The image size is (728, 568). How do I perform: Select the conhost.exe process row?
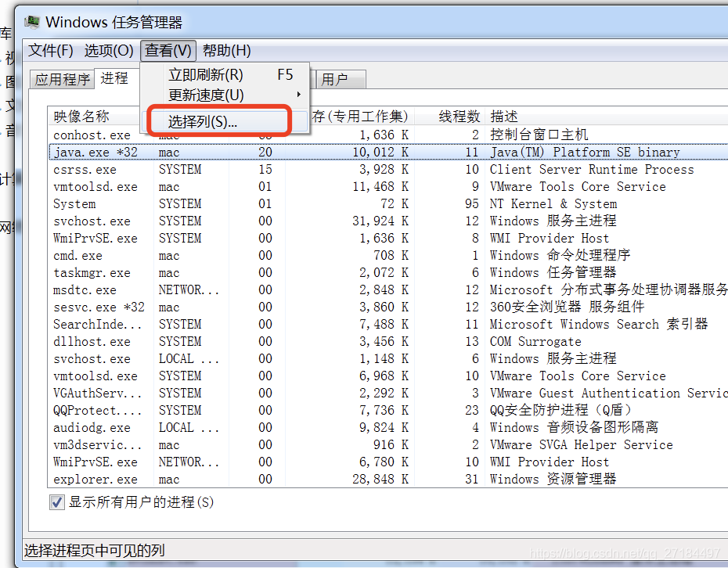tap(388, 135)
